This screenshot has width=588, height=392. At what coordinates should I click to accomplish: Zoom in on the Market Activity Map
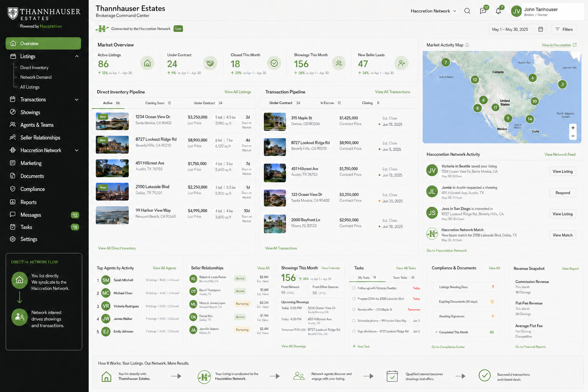click(x=573, y=128)
